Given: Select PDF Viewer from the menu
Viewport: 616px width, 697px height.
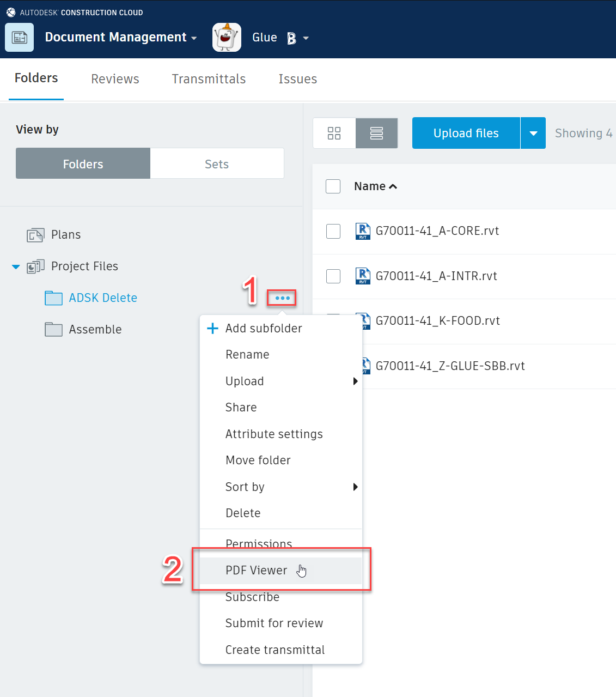Looking at the screenshot, I should pyautogui.click(x=256, y=570).
